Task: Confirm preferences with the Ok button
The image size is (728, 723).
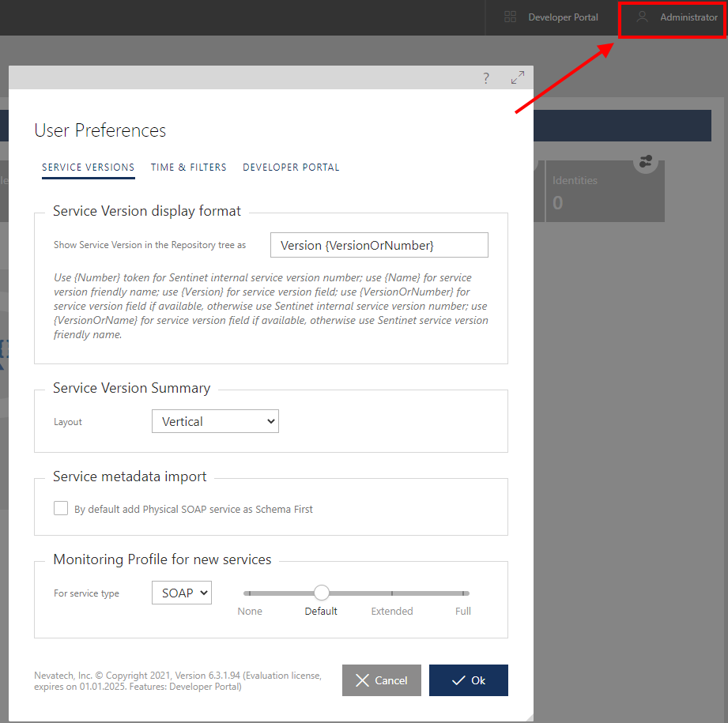Action: tap(469, 680)
